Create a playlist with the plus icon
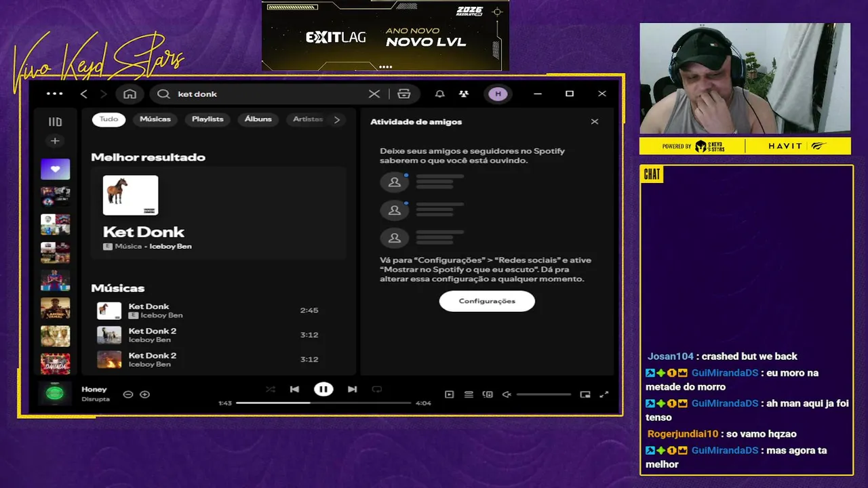This screenshot has height=488, width=868. coord(55,141)
